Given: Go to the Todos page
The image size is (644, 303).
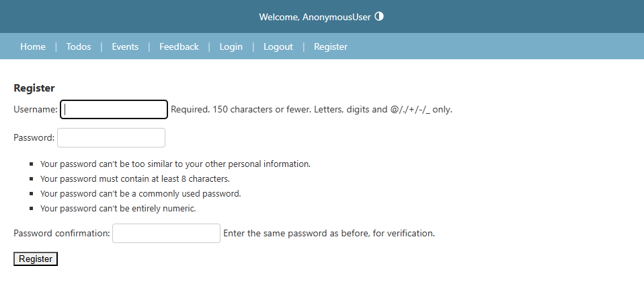Looking at the screenshot, I should pyautogui.click(x=79, y=47).
